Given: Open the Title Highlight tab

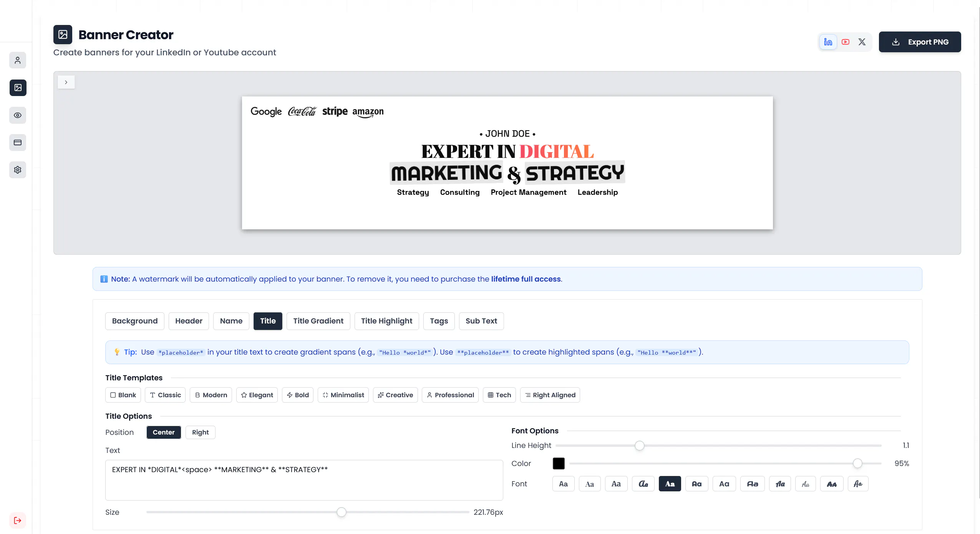Looking at the screenshot, I should (x=386, y=321).
